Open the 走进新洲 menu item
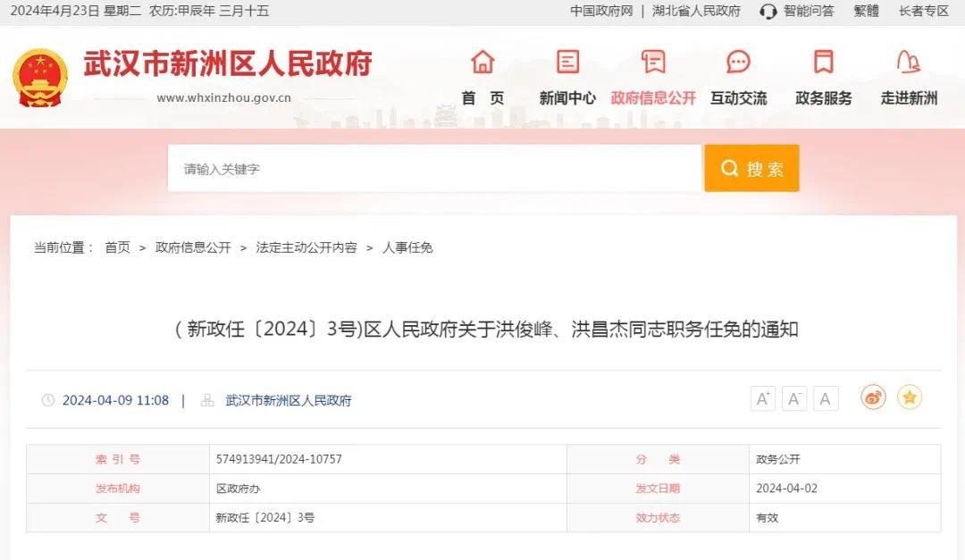This screenshot has height=560, width=965. point(907,98)
